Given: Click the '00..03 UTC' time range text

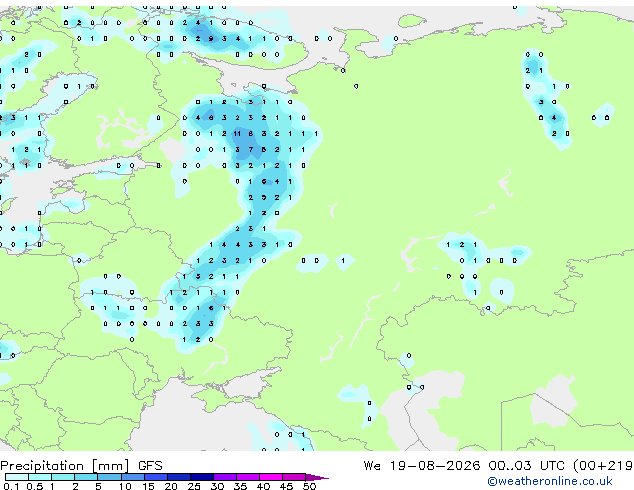Looking at the screenshot, I should pyautogui.click(x=528, y=466).
